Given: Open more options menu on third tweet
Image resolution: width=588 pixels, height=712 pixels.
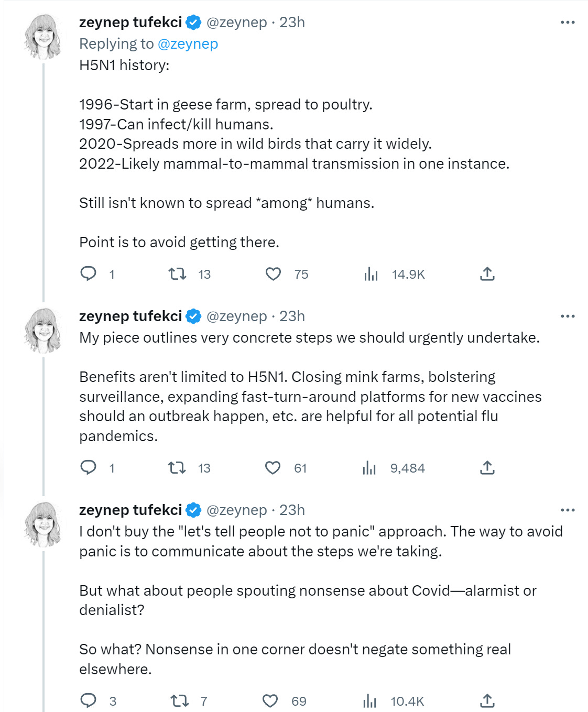Looking at the screenshot, I should tap(568, 510).
